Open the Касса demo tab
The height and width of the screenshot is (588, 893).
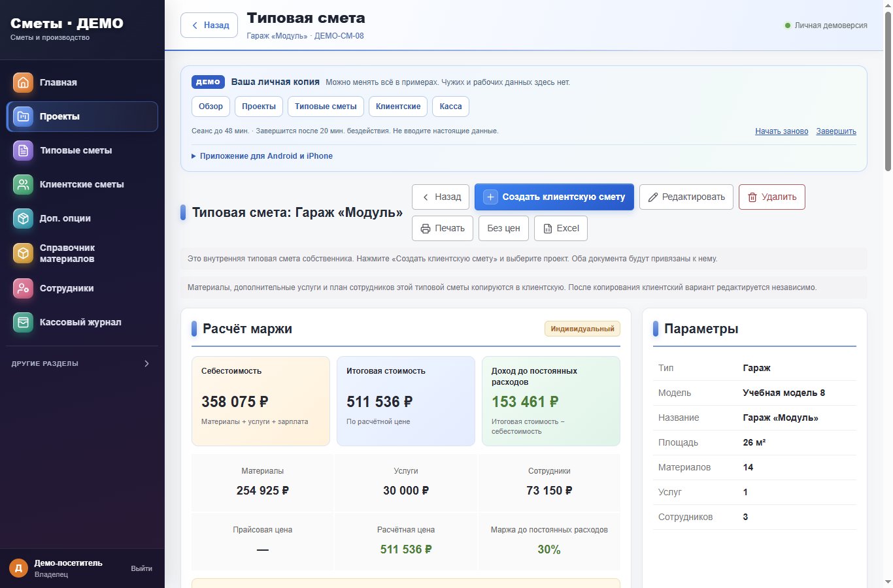coord(450,106)
